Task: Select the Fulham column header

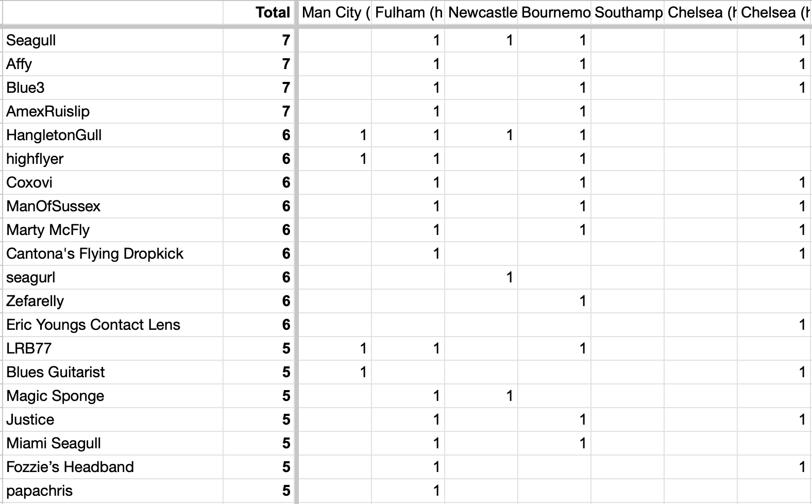Action: [x=408, y=12]
